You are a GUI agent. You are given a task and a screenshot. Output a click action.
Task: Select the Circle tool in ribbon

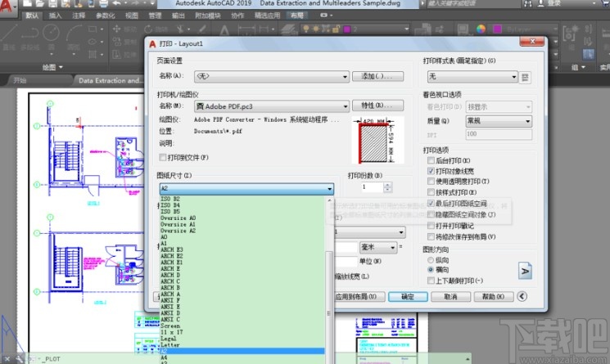[51, 34]
